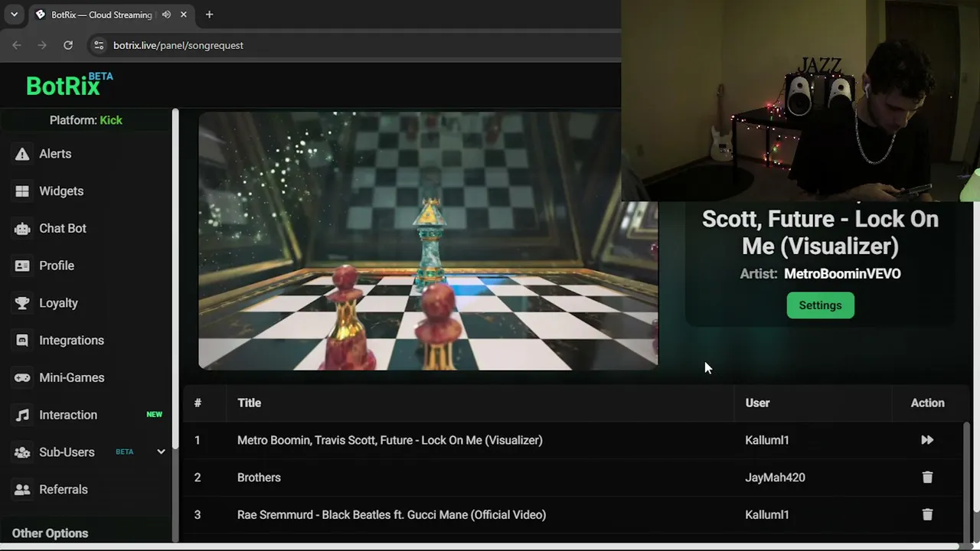Image resolution: width=980 pixels, height=551 pixels.
Task: Click Kalluml1 in the Lock On Me row
Action: pyautogui.click(x=766, y=440)
